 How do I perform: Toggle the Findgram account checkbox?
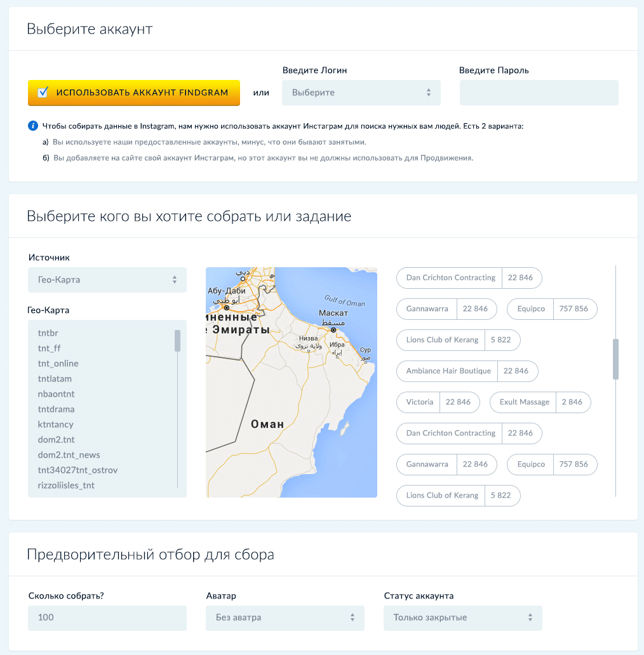pos(43,92)
